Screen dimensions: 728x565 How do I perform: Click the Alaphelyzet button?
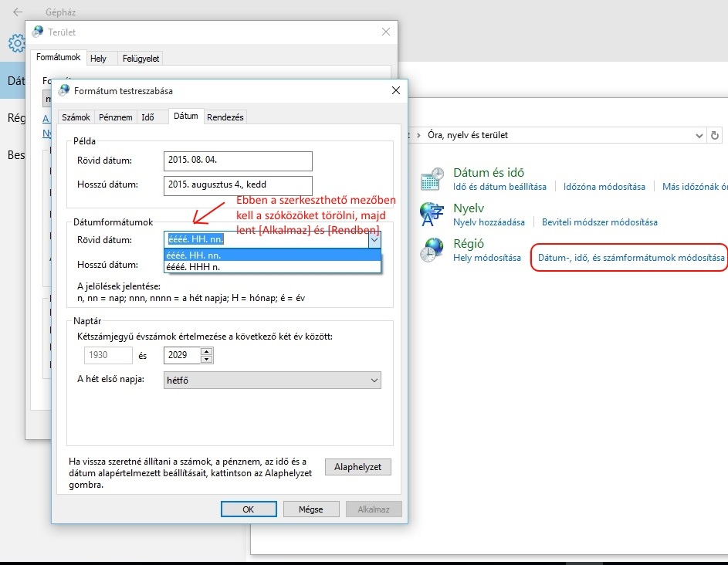point(357,466)
